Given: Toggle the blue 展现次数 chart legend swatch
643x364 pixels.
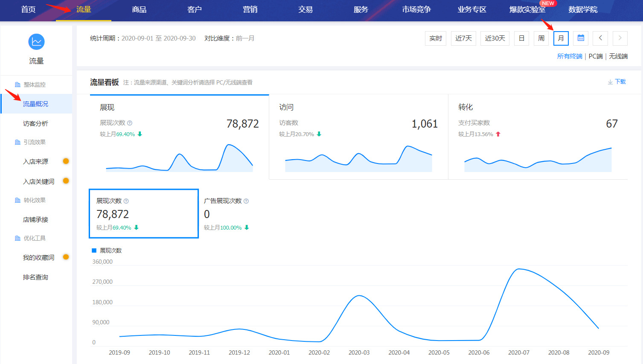Looking at the screenshot, I should [x=94, y=250].
